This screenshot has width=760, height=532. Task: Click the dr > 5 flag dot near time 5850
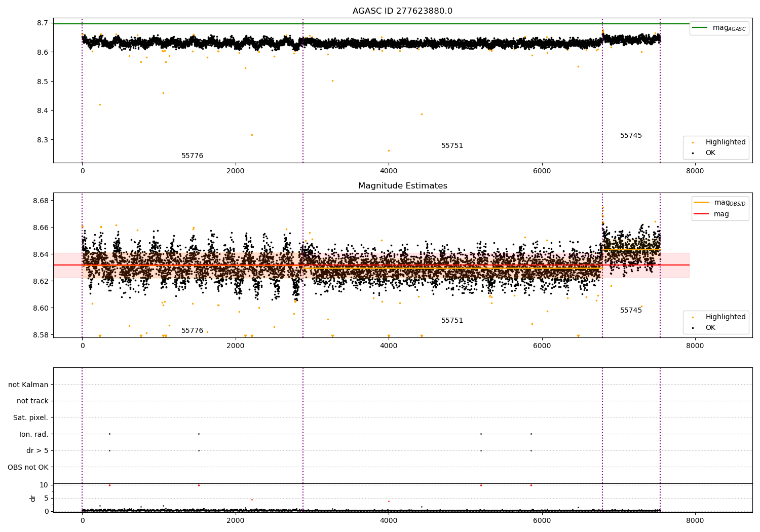point(531,450)
